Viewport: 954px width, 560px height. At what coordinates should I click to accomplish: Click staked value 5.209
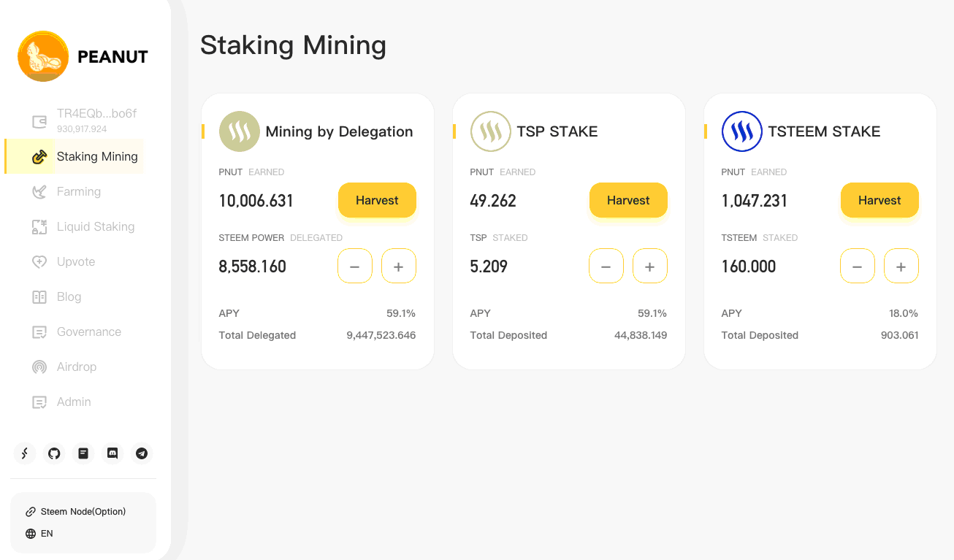(489, 266)
